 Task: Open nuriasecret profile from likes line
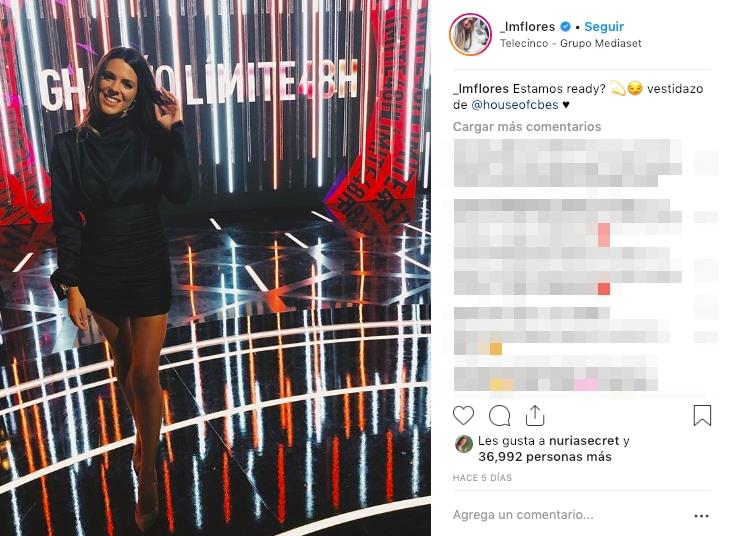pyautogui.click(x=584, y=440)
